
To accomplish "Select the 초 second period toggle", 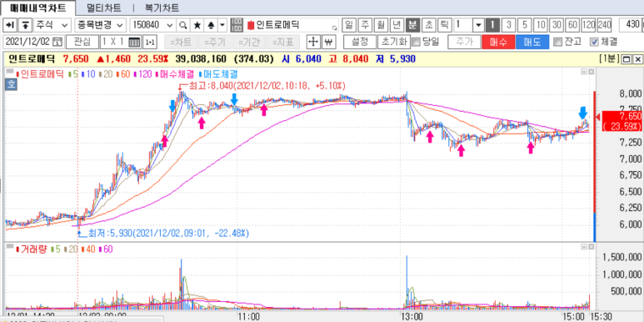I will 428,25.
